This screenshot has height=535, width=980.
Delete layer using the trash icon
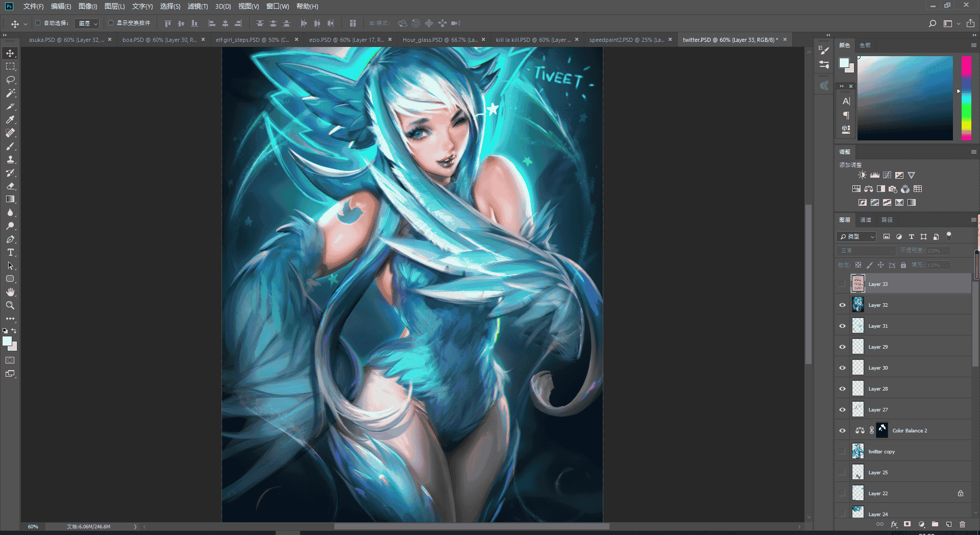(962, 524)
